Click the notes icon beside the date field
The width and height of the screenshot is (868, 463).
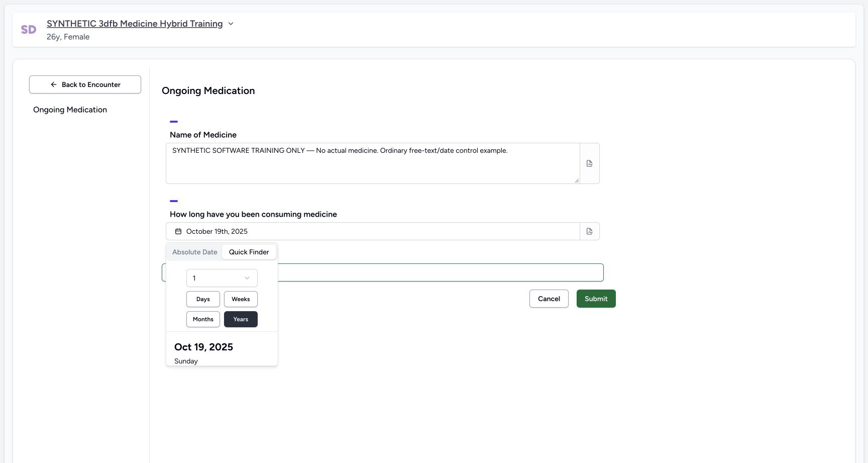(x=589, y=231)
